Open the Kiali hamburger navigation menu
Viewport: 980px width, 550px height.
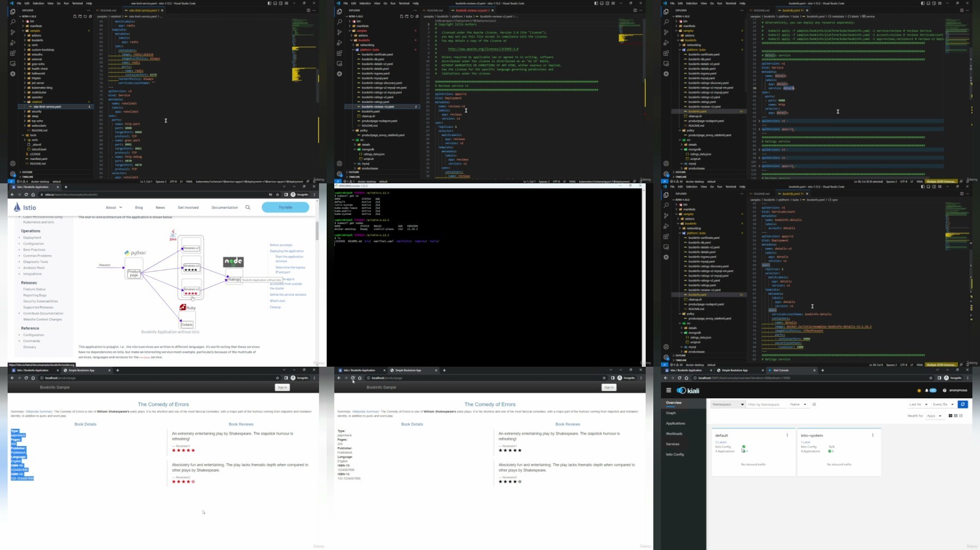click(x=669, y=390)
